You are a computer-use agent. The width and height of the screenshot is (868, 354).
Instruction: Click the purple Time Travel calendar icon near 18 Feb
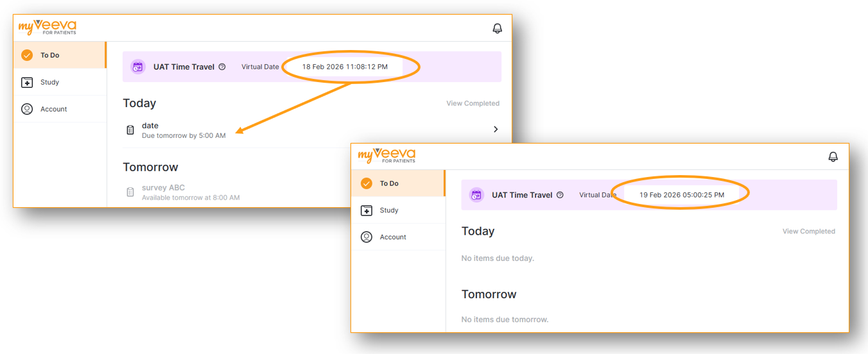coord(138,67)
